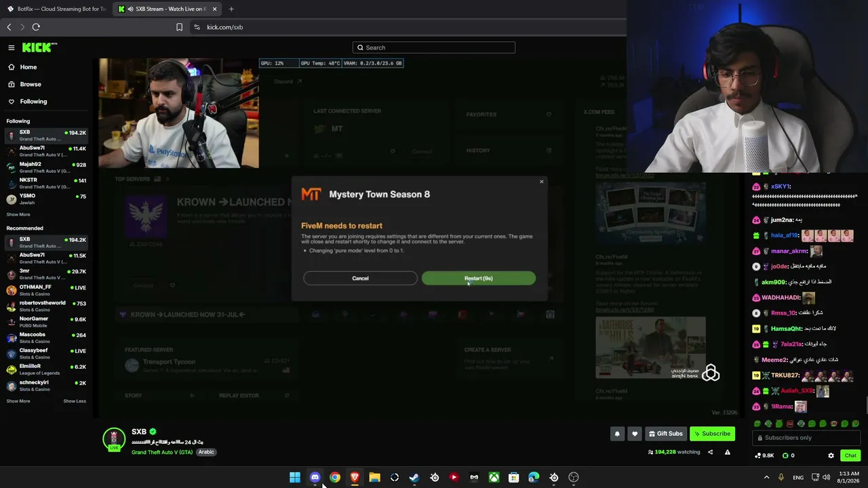868x488 pixels.
Task: Click the Gift Subs button
Action: [x=665, y=434]
